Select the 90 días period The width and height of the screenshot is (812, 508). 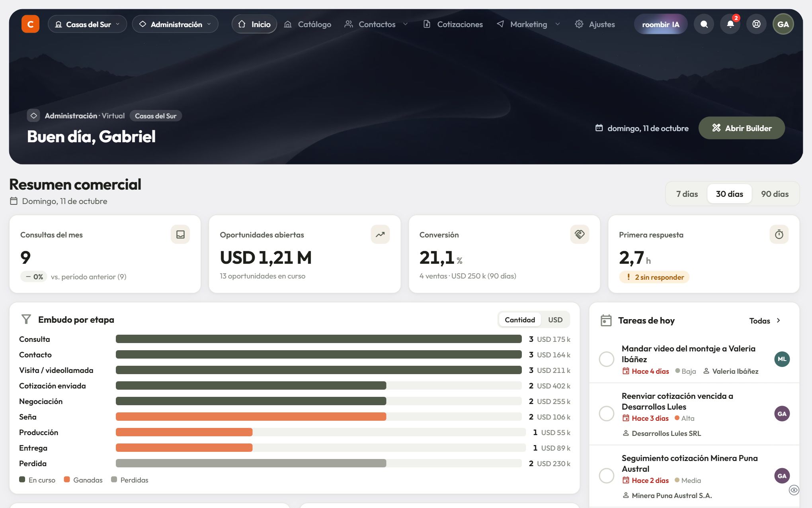click(775, 194)
